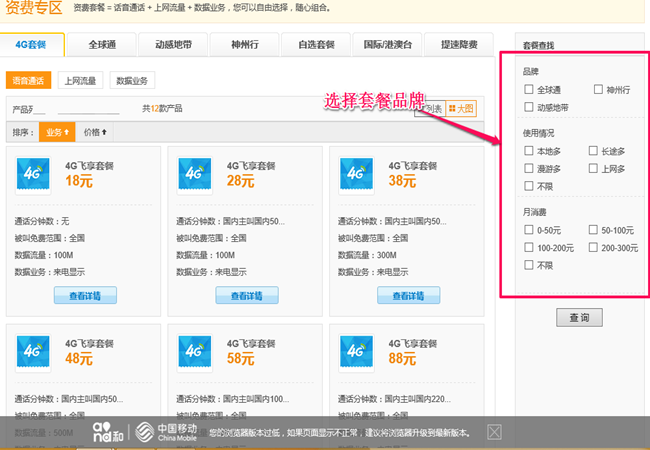650x450 pixels.
Task: Sort products by 业务
Action: point(57,132)
